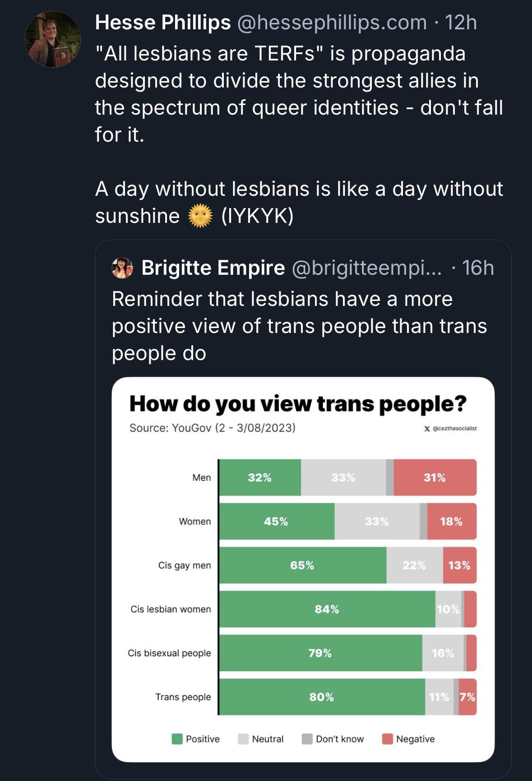
Task: Open @hessephillips.com handle link
Action: (x=332, y=23)
